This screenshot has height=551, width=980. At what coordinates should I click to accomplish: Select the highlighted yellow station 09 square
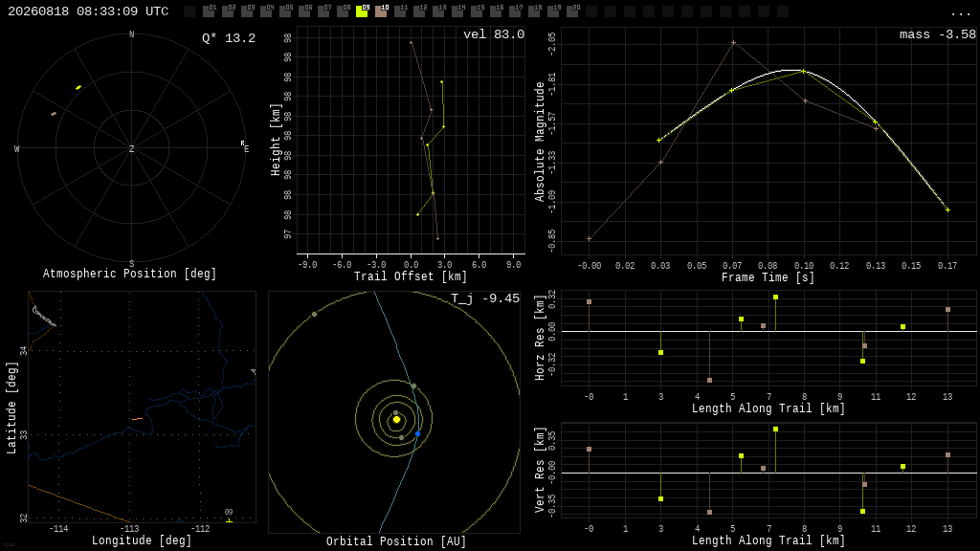pyautogui.click(x=362, y=11)
